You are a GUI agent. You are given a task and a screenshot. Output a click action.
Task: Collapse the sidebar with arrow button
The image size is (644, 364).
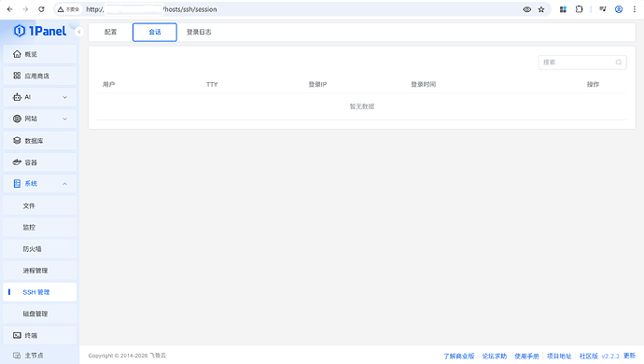[79, 32]
